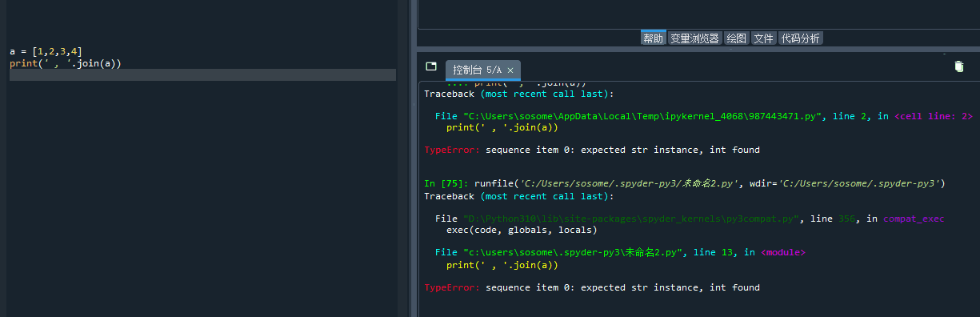
Task: Open the py3compat.py traceback file link
Action: point(632,219)
